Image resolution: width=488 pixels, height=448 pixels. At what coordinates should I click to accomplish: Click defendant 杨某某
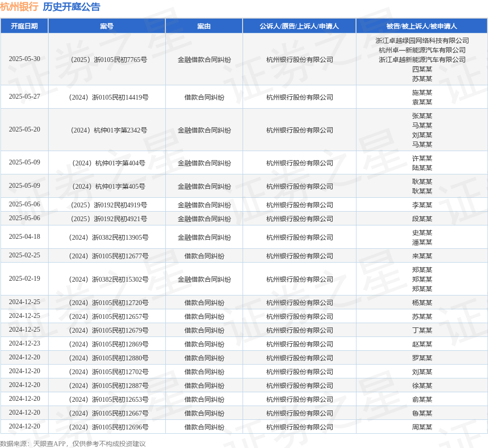422,303
